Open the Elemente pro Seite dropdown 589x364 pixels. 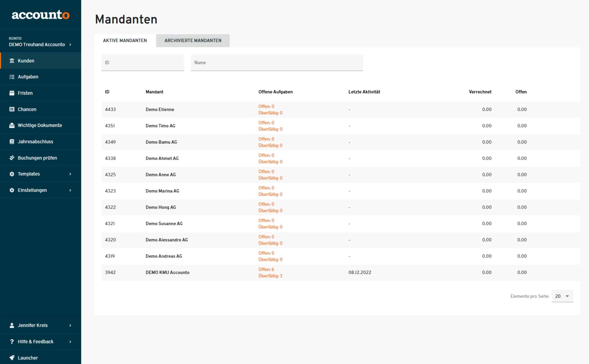pyautogui.click(x=562, y=296)
